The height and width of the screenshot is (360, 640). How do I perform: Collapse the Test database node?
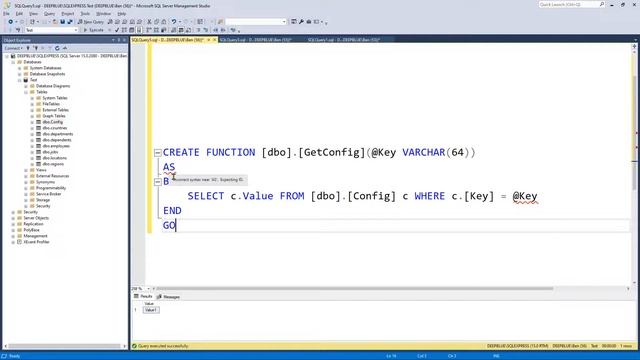point(20,80)
